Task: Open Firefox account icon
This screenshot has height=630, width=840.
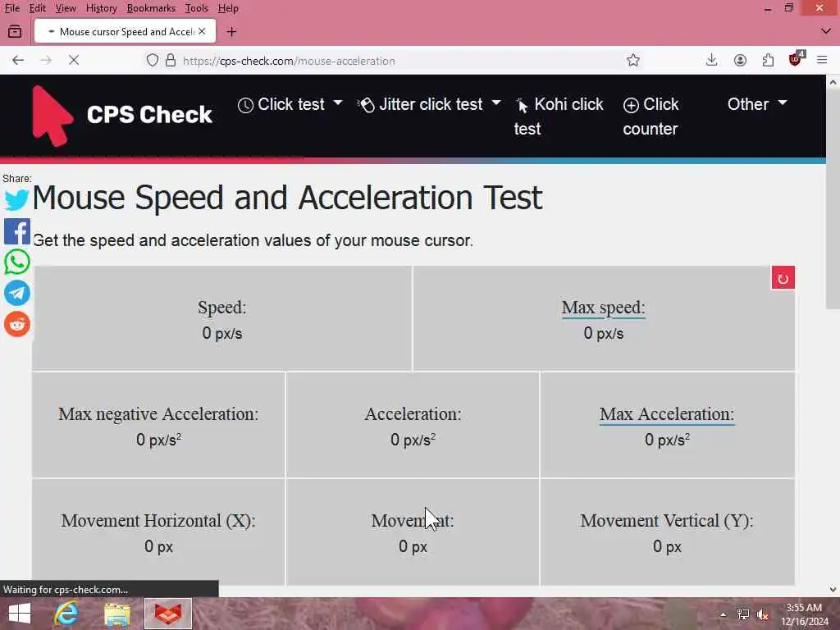Action: (x=740, y=60)
